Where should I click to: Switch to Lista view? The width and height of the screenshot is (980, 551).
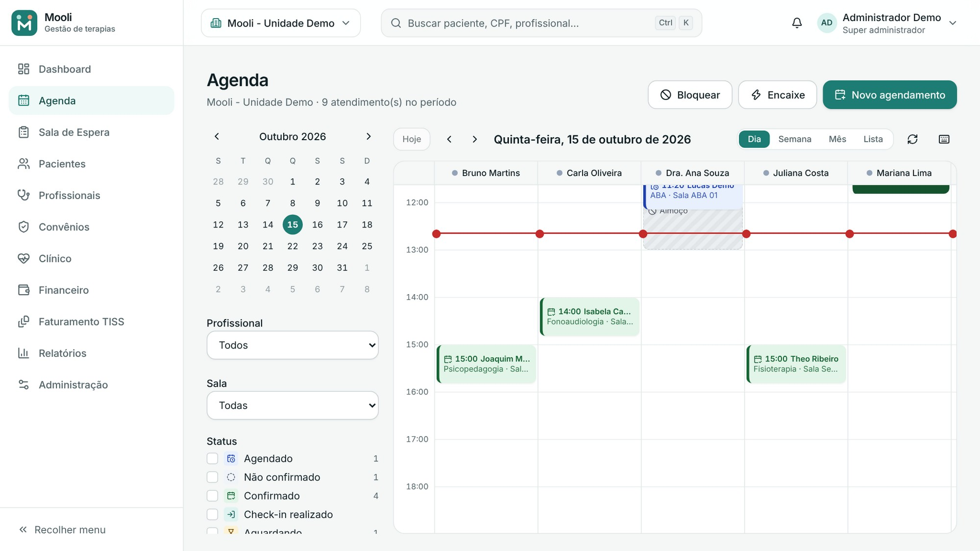(x=873, y=139)
